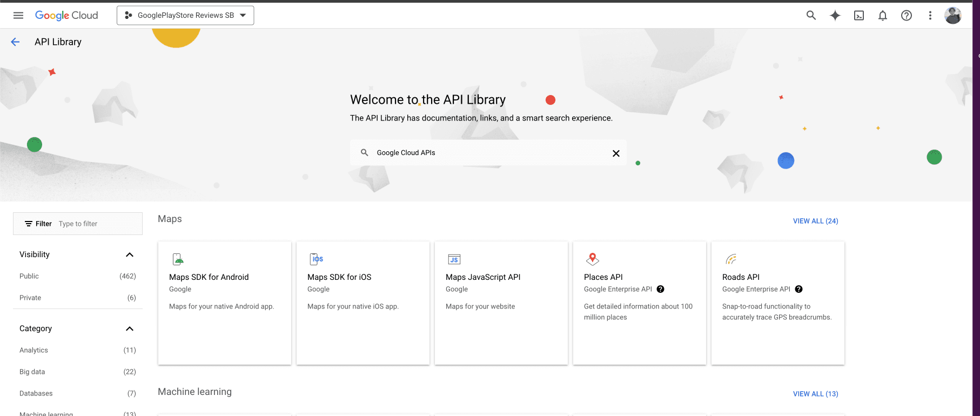Open the GooglePlayStore Reviews SB project picker
This screenshot has width=980, height=416.
tap(185, 15)
